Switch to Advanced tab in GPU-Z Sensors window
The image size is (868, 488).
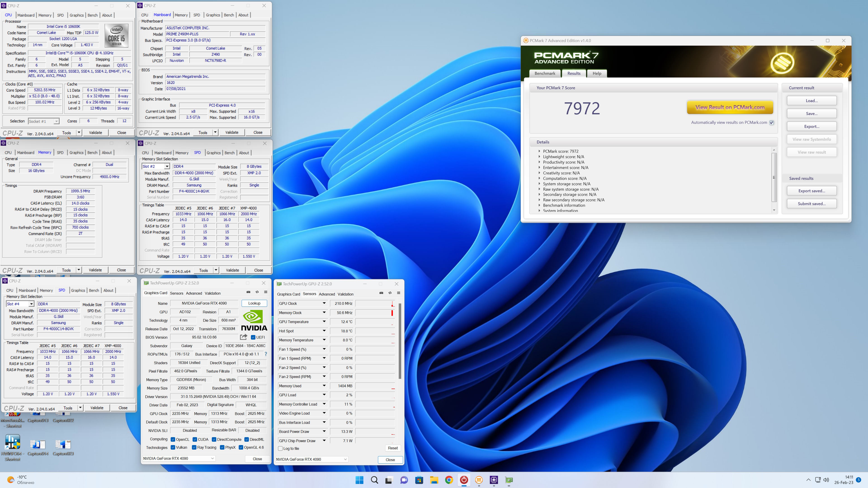326,294
